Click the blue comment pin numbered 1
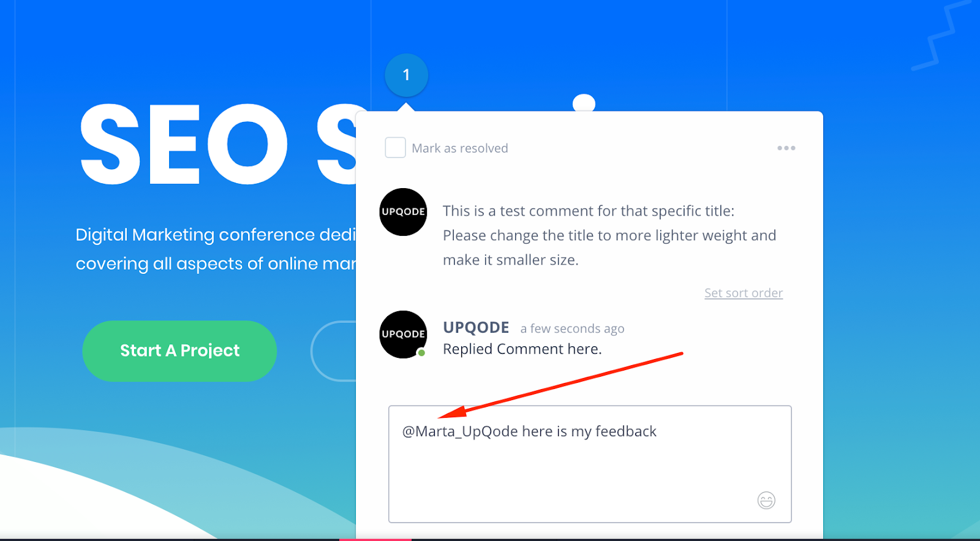Screen dimensions: 980x541 point(406,75)
